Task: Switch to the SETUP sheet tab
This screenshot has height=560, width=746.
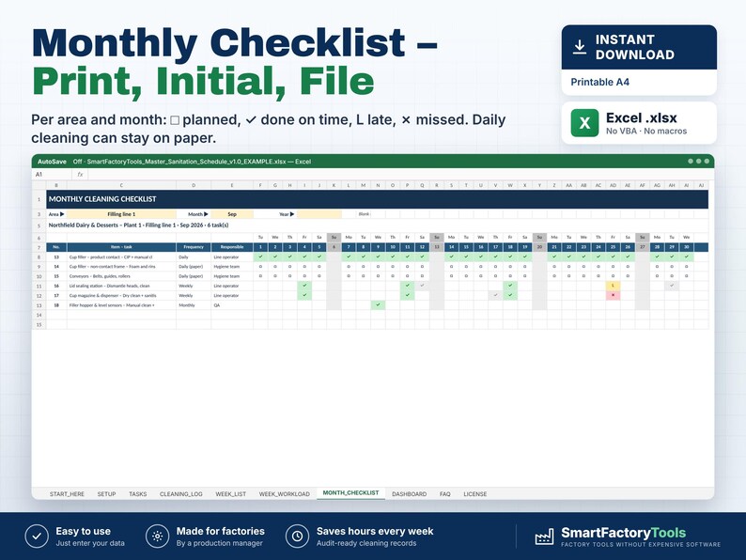Action: click(x=106, y=494)
